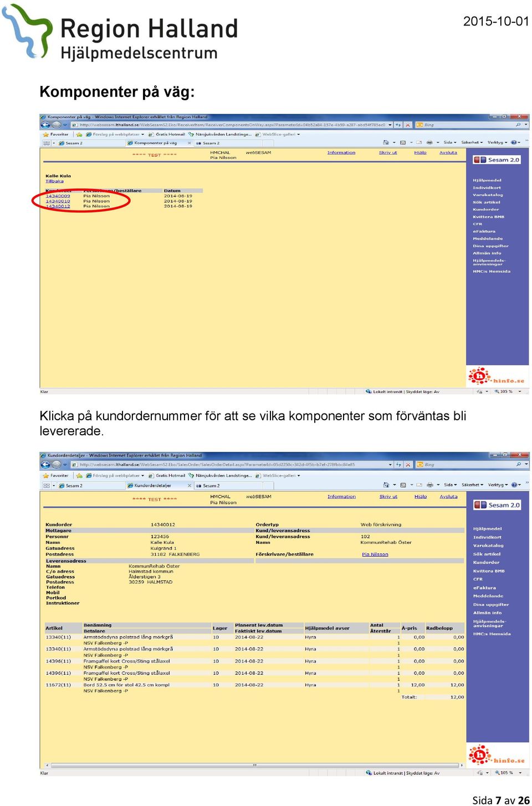Click the printer icon in Kundorderdetaljer toolbar

[429, 485]
